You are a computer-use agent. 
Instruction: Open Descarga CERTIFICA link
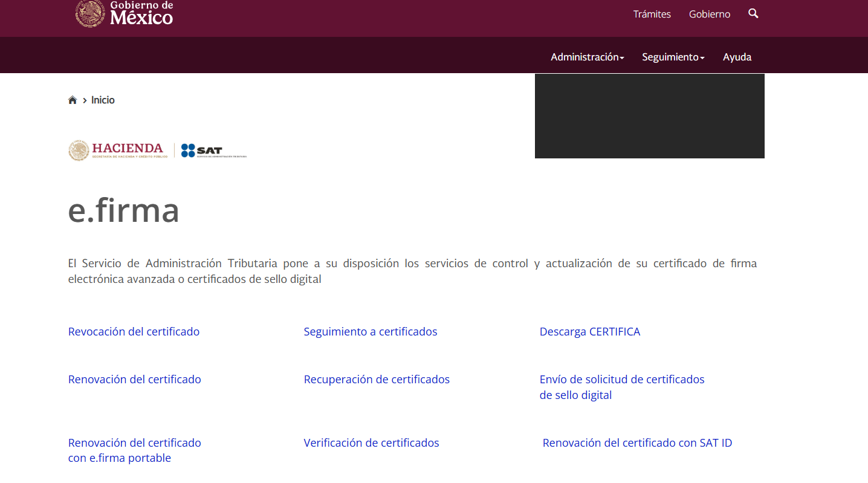(590, 331)
